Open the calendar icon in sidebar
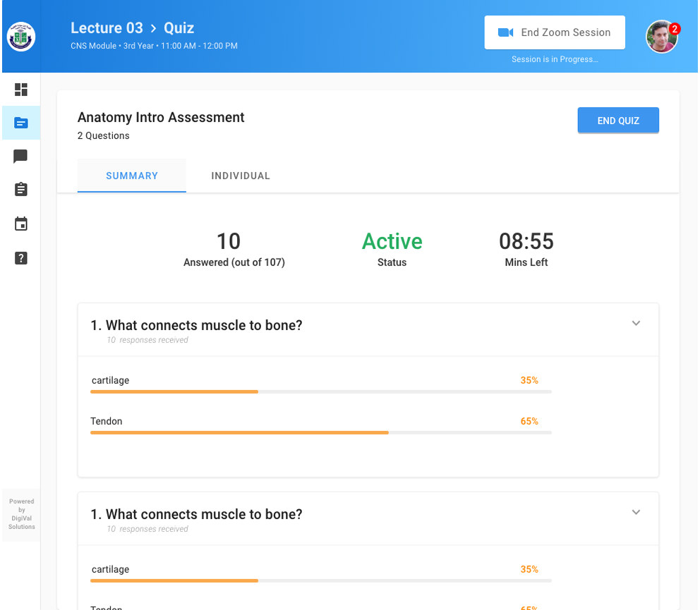 21,223
